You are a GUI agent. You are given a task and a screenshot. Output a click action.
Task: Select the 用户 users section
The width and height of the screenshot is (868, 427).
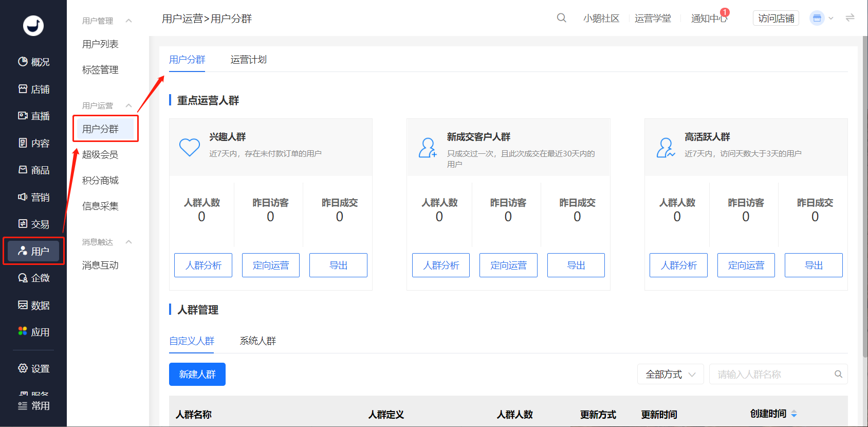coord(33,251)
